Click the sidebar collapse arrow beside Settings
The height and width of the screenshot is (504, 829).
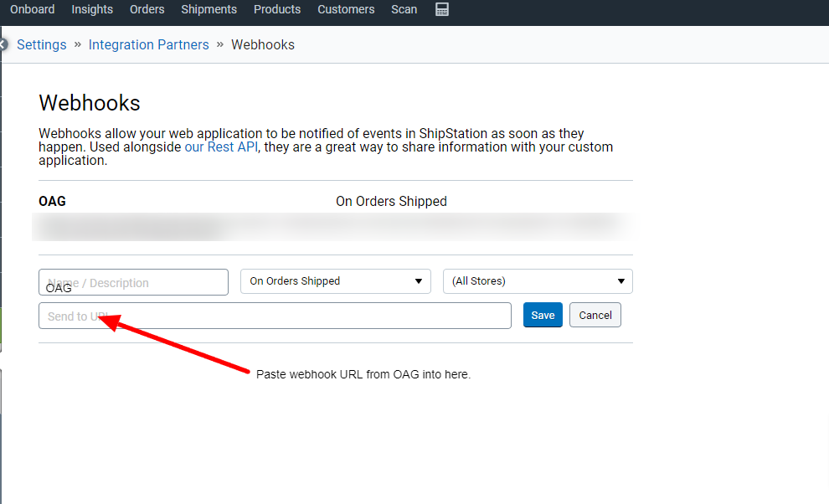click(x=3, y=44)
